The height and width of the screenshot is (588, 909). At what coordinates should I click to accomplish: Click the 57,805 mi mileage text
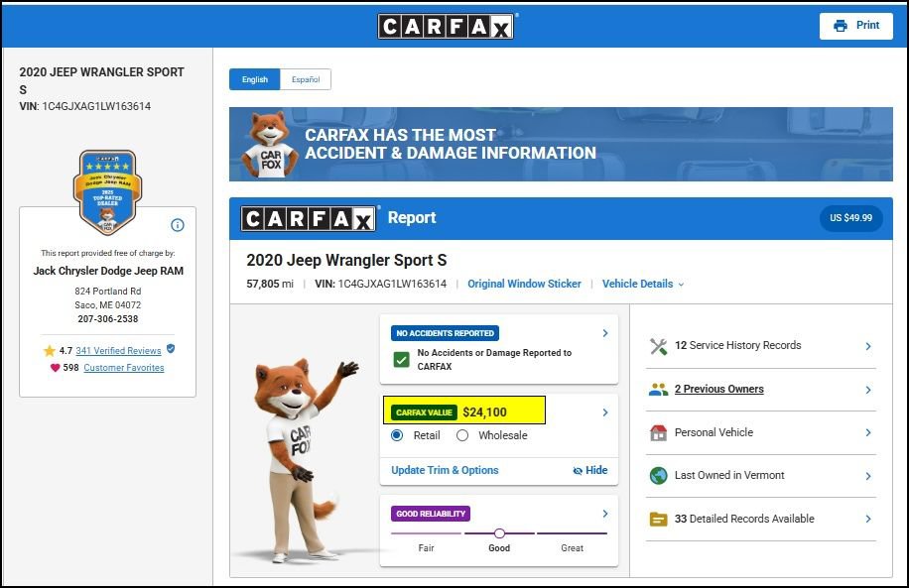270,284
